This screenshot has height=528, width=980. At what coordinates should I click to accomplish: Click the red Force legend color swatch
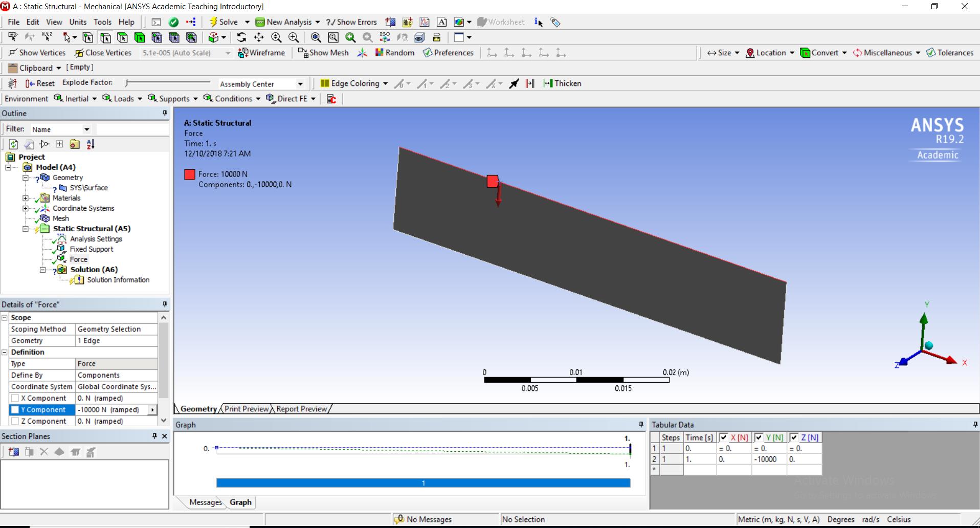click(x=190, y=174)
